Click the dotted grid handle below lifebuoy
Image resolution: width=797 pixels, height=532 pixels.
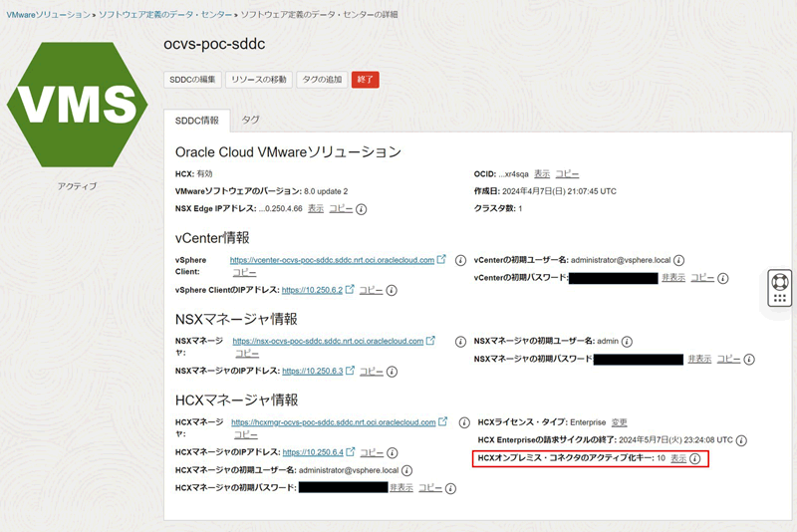tap(780, 298)
